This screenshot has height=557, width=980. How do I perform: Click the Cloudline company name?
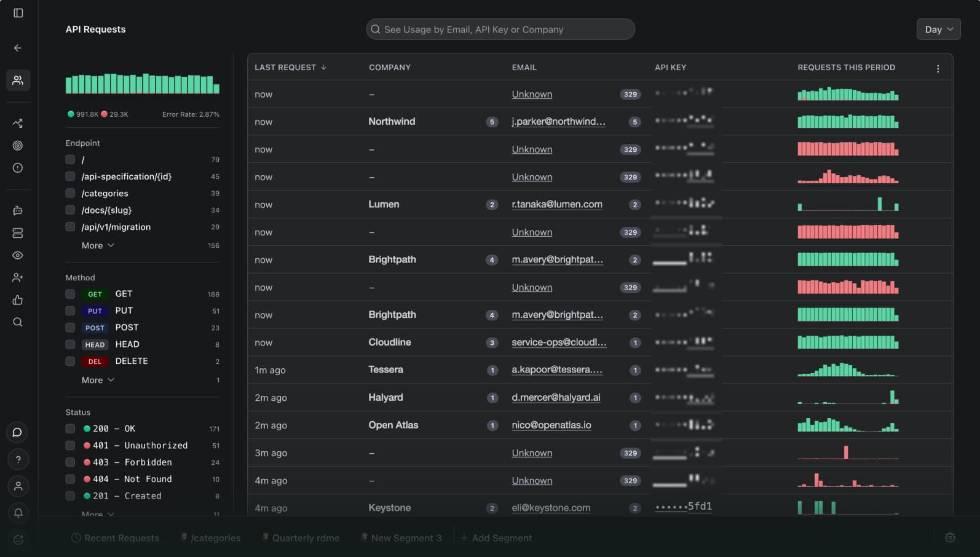390,342
